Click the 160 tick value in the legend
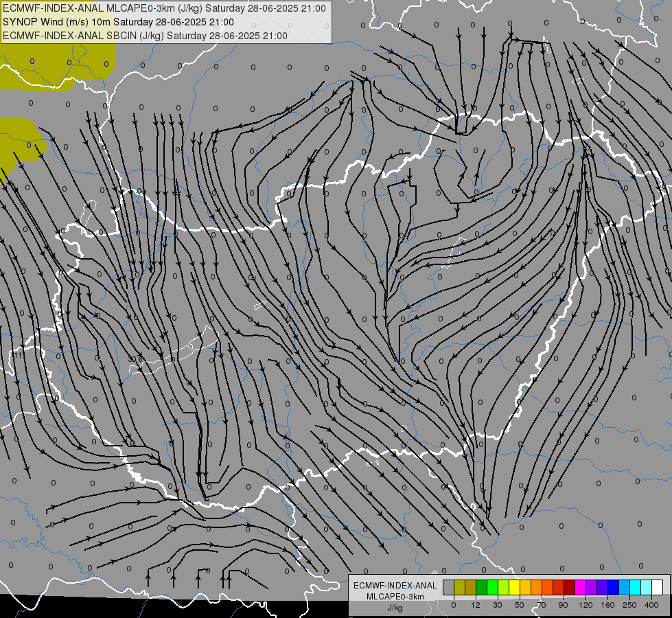Image resolution: width=672 pixels, height=618 pixels. (607, 605)
